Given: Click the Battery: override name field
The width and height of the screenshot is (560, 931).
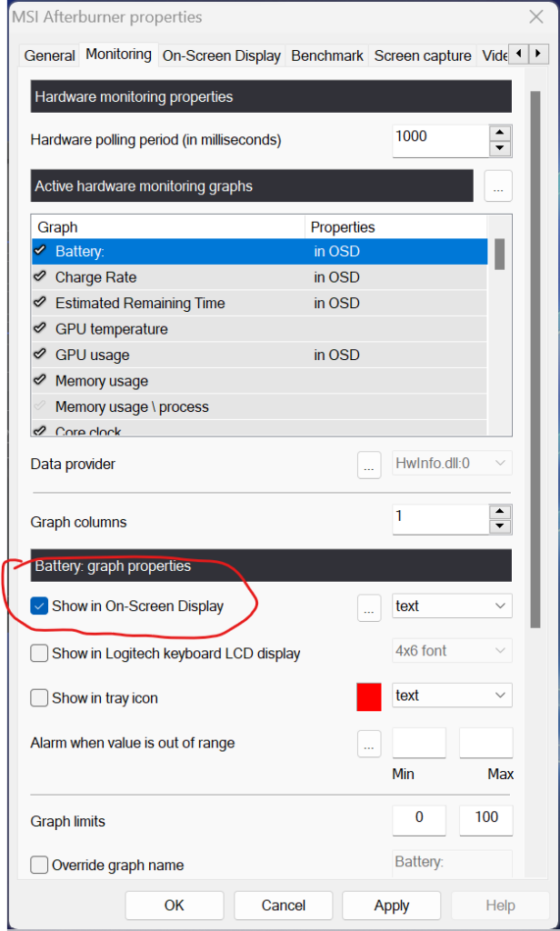Looking at the screenshot, I should (452, 863).
